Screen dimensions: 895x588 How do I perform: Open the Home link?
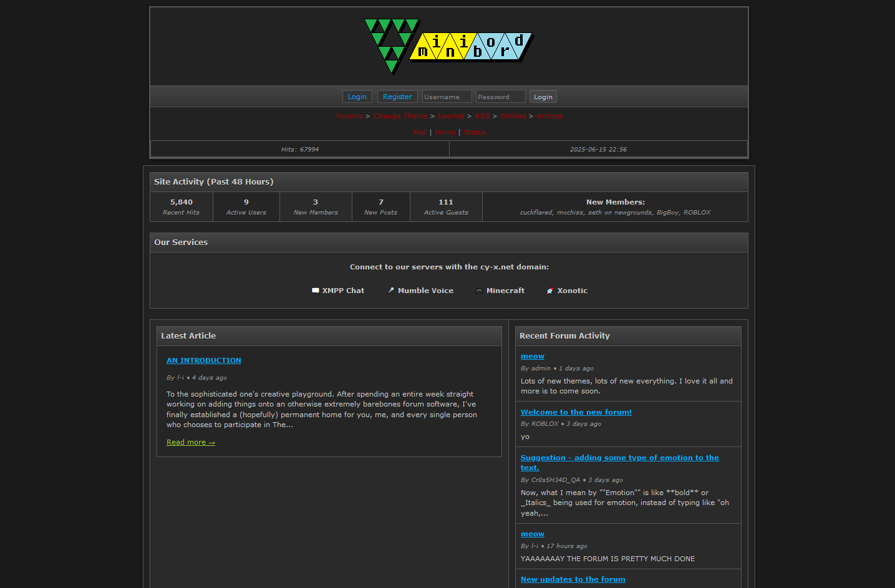[x=445, y=132]
